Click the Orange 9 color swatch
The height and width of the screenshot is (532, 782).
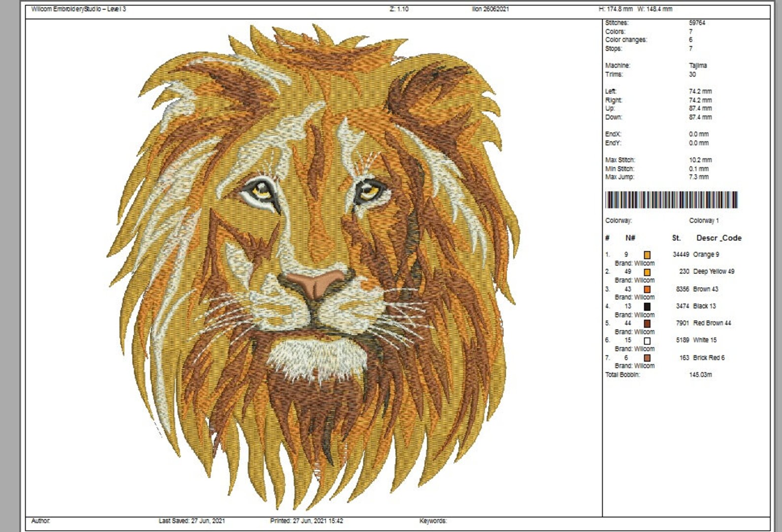[x=647, y=255]
